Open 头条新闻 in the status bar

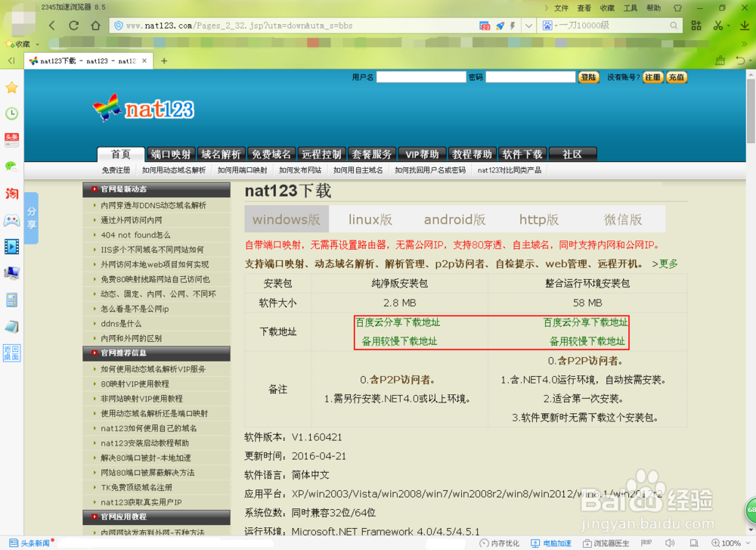29,543
